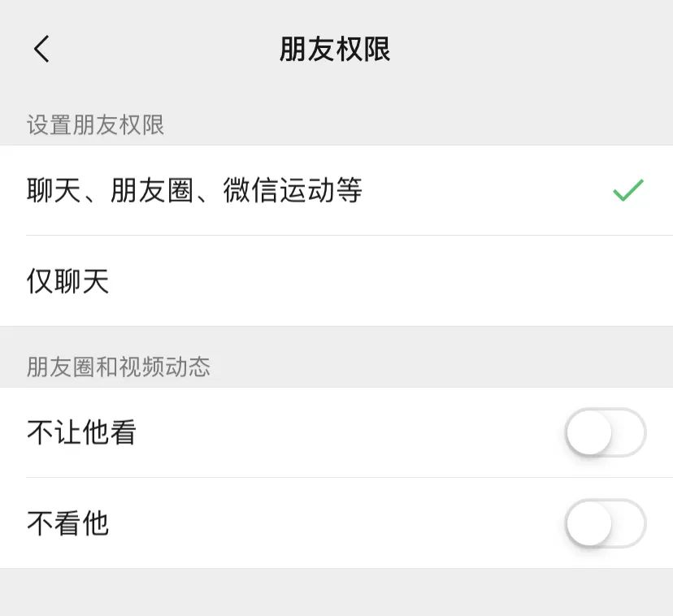This screenshot has height=616, width=673.
Task: Tap the 不看他 text label
Action: [x=68, y=524]
